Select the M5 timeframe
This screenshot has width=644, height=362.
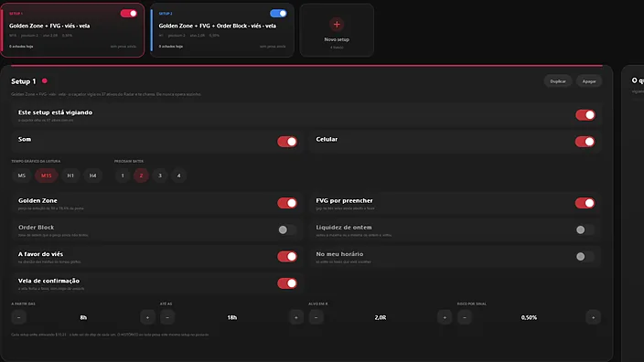pyautogui.click(x=22, y=176)
